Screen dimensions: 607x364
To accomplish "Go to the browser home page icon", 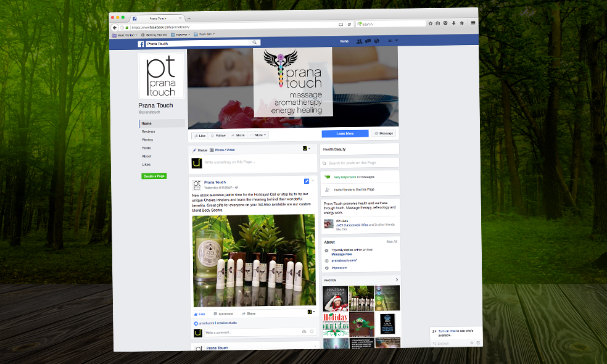I will [461, 23].
